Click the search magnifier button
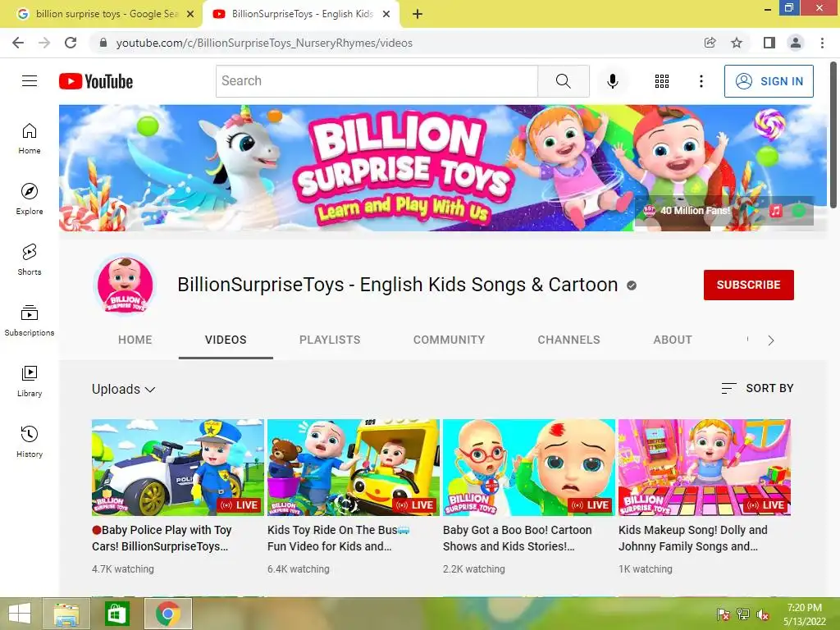Screen dimensions: 840x630 point(563,81)
